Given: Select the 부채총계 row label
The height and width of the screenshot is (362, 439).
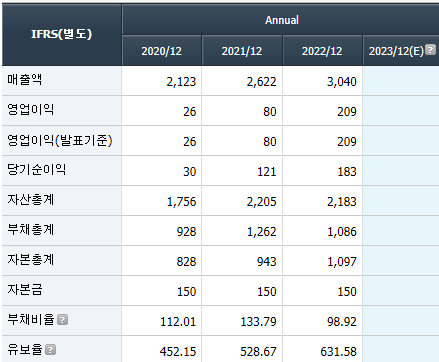Looking at the screenshot, I should coord(30,230).
